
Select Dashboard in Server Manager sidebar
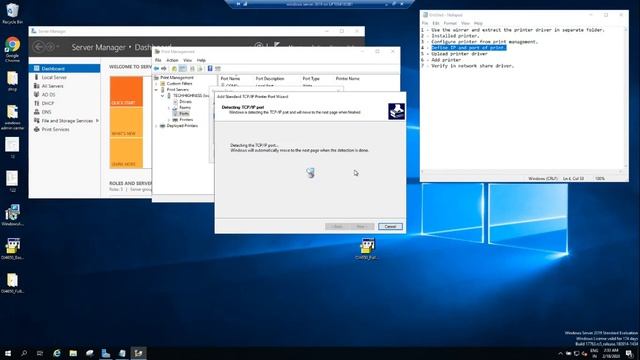point(64,69)
